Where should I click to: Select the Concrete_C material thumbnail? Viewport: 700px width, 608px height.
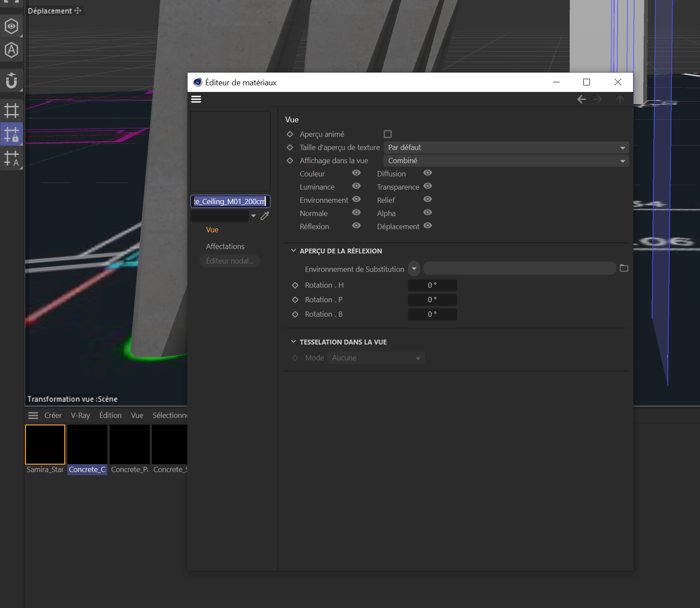click(x=87, y=444)
